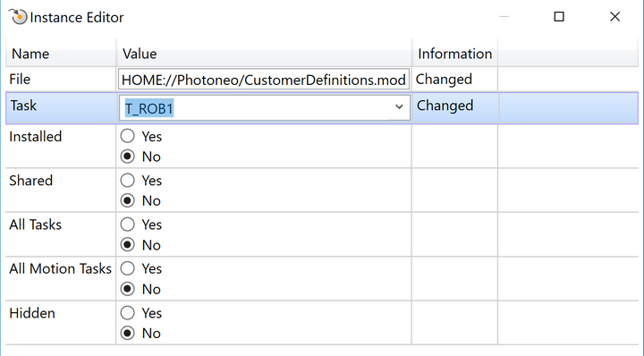Maximize the Instance Editor window
644x356 pixels.
point(559,16)
